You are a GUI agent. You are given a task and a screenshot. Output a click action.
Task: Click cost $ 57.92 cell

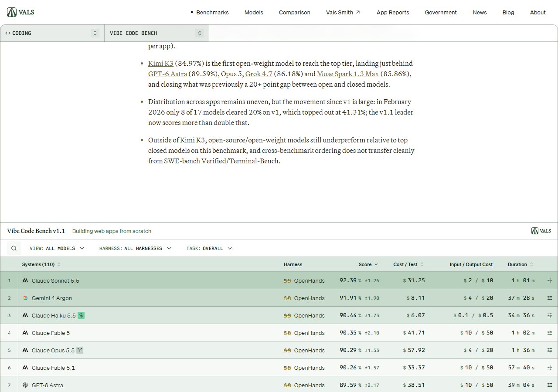[414, 350]
